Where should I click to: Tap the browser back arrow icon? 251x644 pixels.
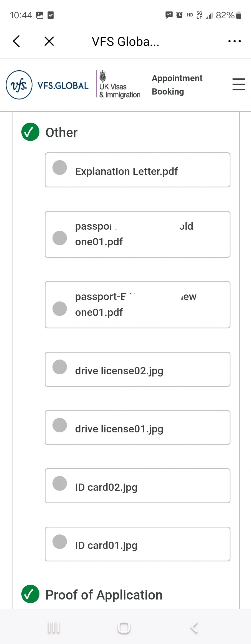(x=17, y=41)
